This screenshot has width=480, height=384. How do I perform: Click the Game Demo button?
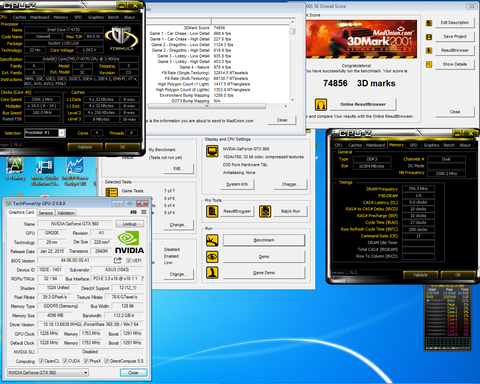click(264, 273)
